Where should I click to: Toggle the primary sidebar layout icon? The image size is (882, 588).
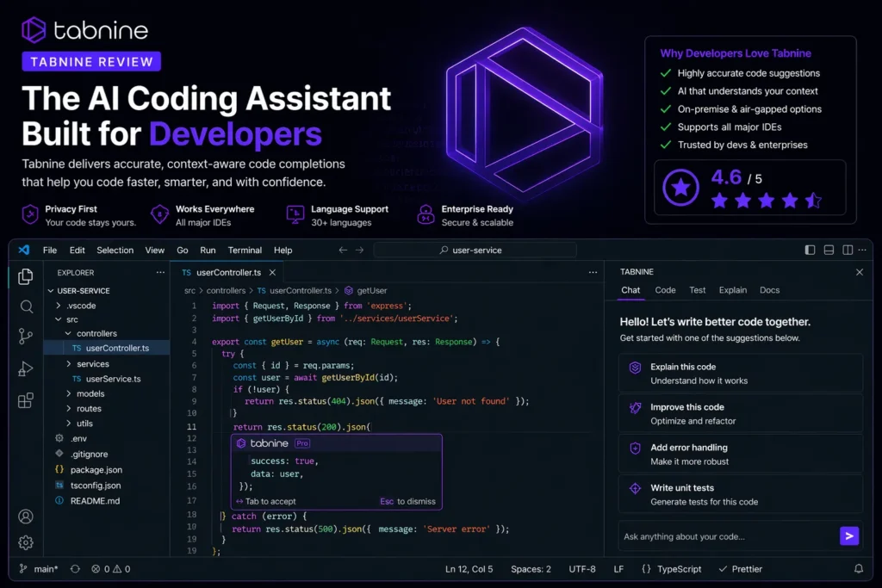pos(810,250)
